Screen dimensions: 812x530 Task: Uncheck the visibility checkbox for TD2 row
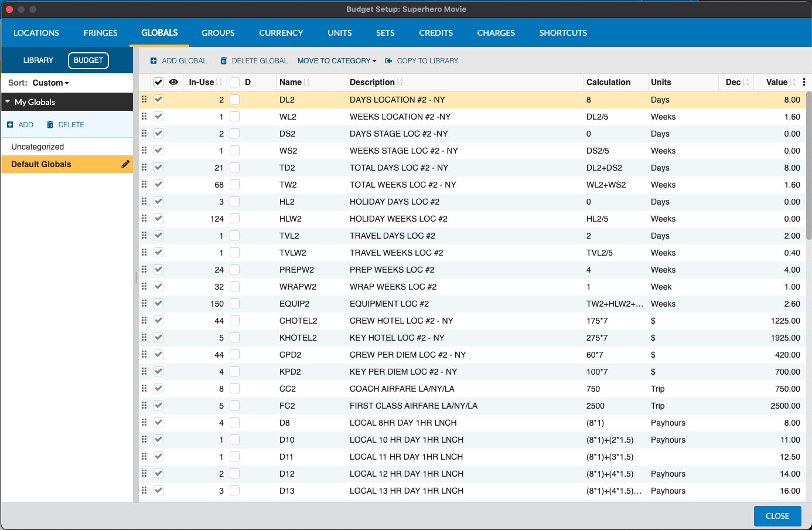(x=158, y=168)
